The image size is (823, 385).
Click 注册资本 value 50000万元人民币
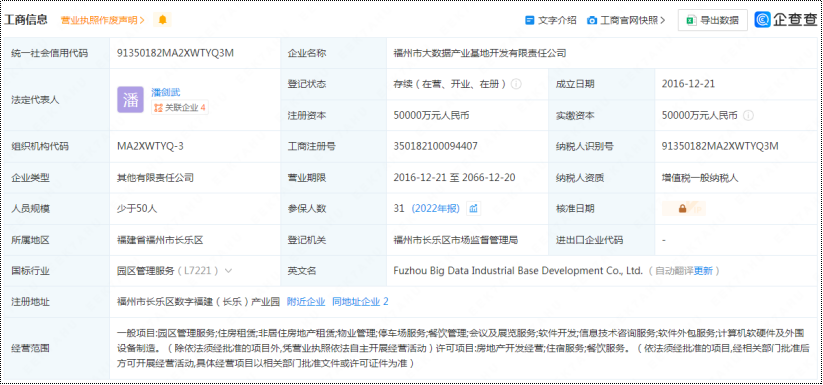click(431, 115)
